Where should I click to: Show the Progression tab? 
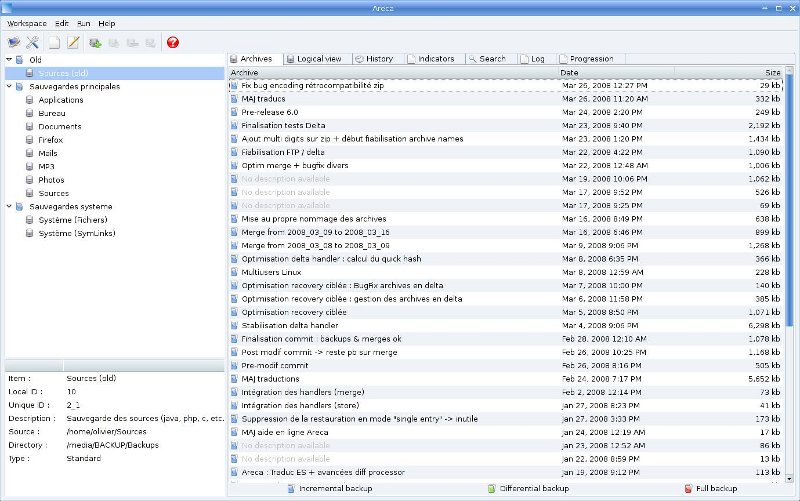(x=587, y=59)
